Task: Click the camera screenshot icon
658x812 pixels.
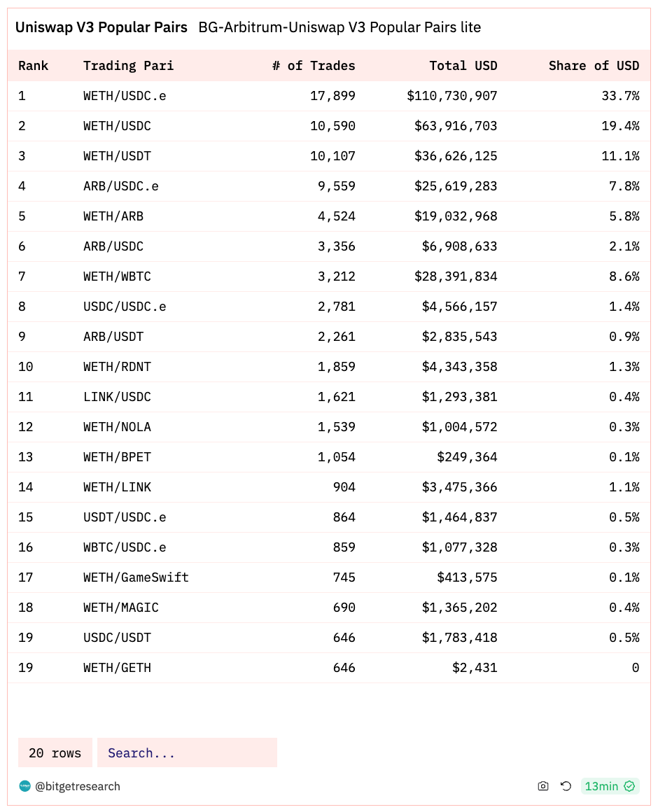Action: pos(543,786)
